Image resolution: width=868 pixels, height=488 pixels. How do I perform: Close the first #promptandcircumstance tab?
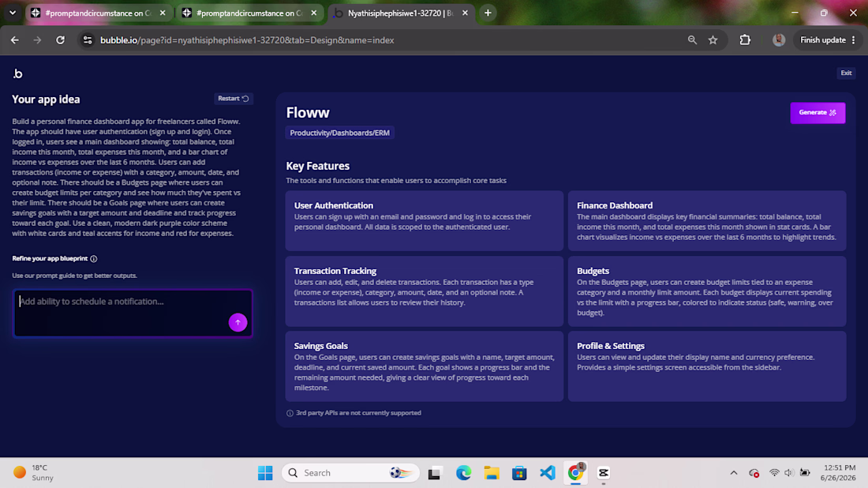[x=163, y=13]
